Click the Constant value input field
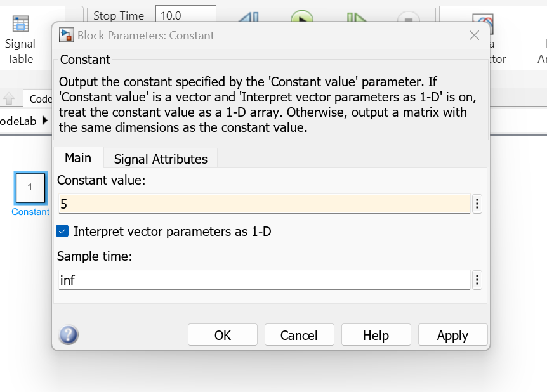This screenshot has height=392, width=547. point(263,204)
